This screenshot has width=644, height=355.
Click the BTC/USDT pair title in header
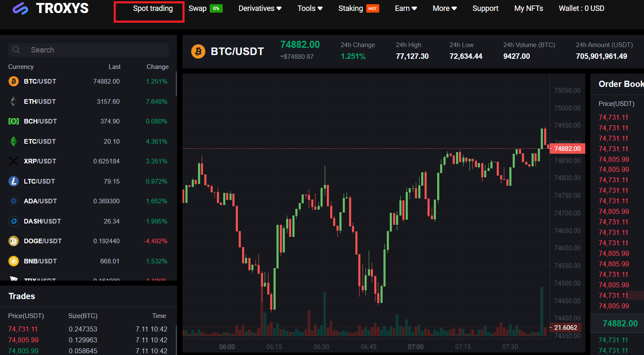coord(237,51)
